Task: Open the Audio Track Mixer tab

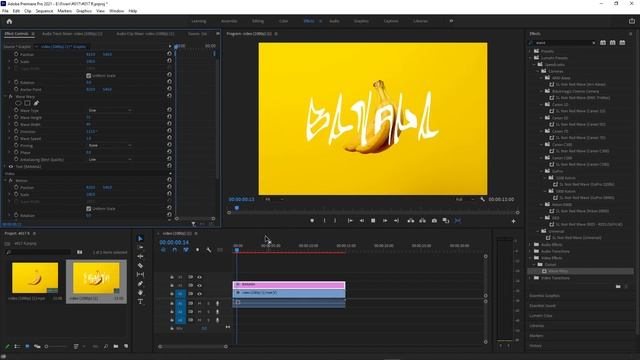Action: click(x=72, y=34)
